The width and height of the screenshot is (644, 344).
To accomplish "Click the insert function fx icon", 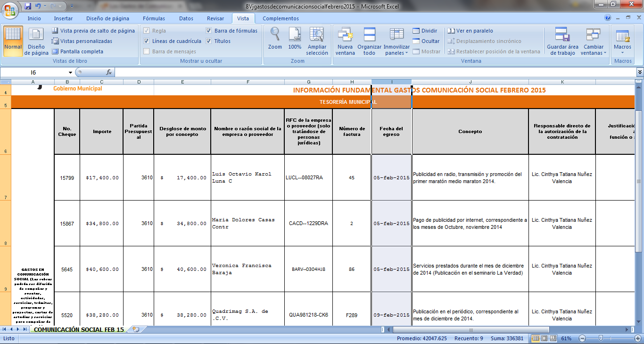I will [109, 72].
